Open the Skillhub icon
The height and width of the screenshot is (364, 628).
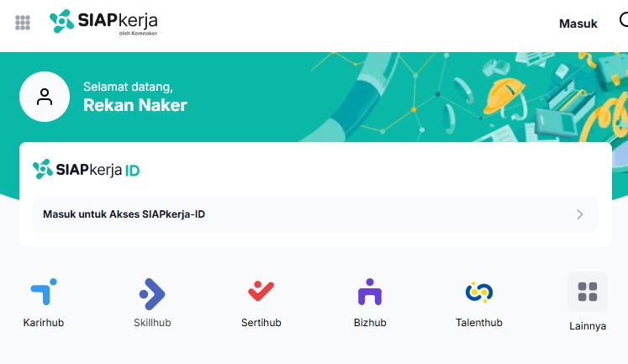[152, 293]
